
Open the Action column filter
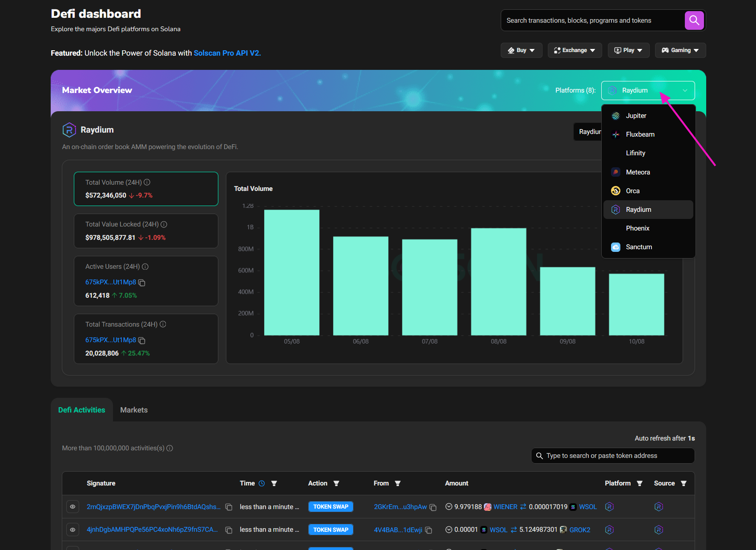[x=336, y=483]
